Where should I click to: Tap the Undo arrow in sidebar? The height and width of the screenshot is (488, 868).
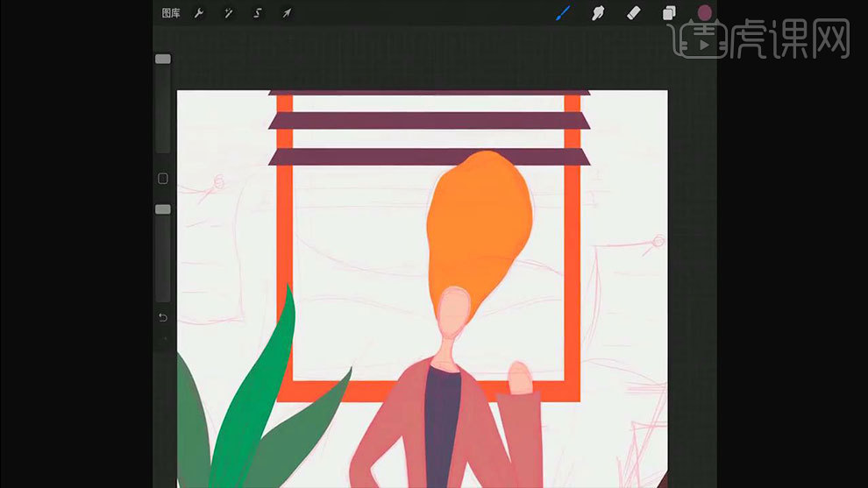click(163, 317)
